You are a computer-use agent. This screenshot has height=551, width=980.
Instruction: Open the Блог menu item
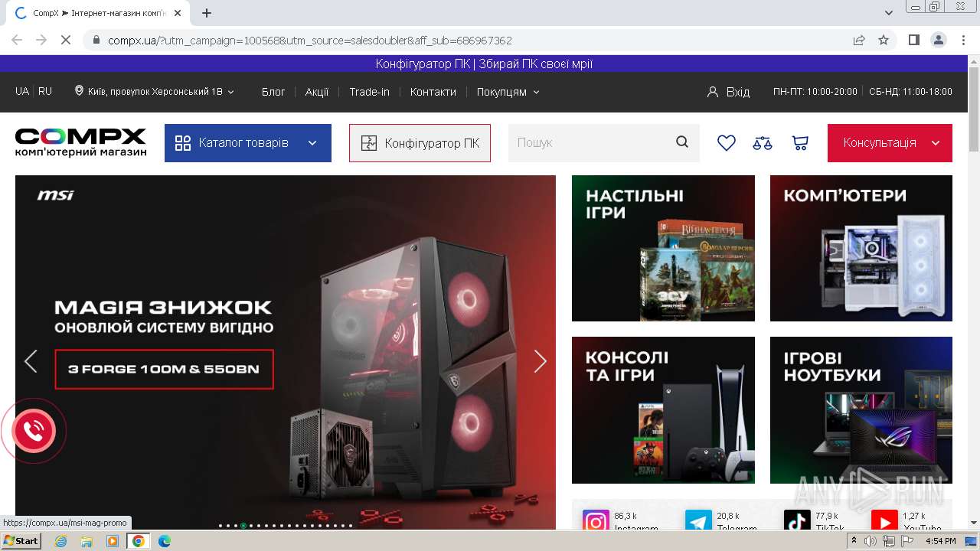273,92
